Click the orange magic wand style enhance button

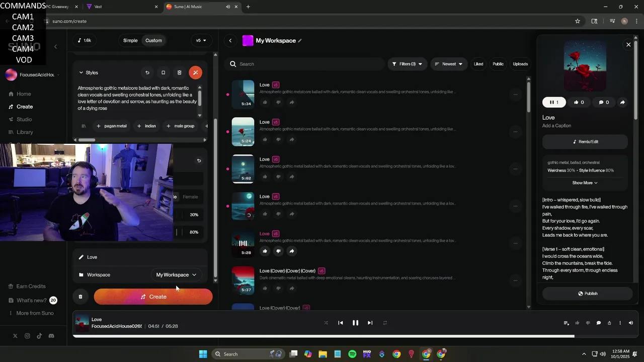(x=195, y=72)
